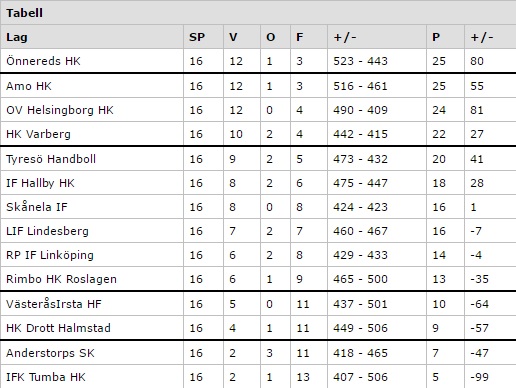Open IFK Tumba HK team entry

[x=46, y=377]
